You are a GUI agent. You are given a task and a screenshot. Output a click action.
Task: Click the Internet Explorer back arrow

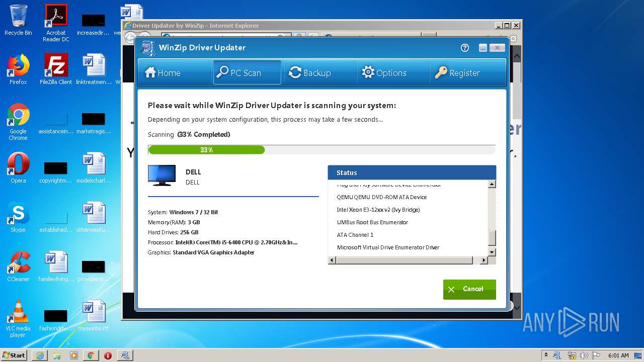pos(129,38)
